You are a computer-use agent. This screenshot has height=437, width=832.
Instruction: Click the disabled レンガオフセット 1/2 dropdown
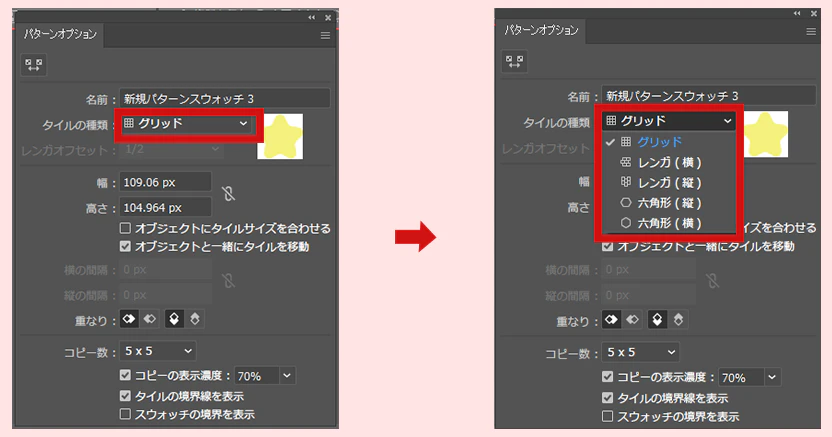point(171,150)
